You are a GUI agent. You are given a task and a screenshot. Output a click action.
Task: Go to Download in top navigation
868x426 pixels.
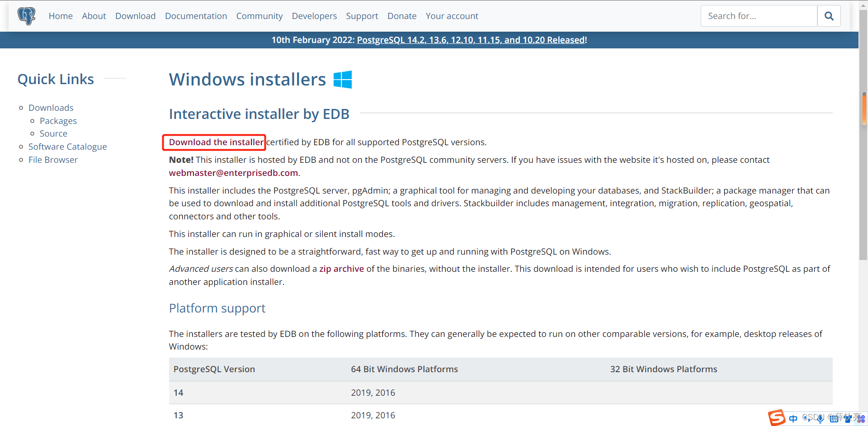135,16
